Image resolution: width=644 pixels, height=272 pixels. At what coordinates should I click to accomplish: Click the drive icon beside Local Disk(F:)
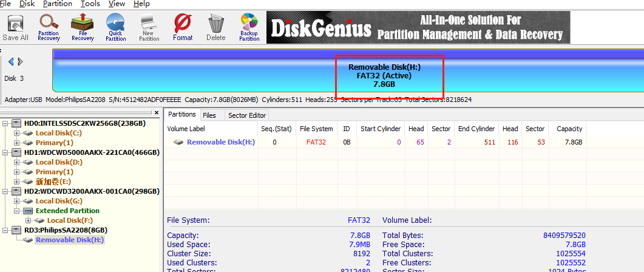39,220
